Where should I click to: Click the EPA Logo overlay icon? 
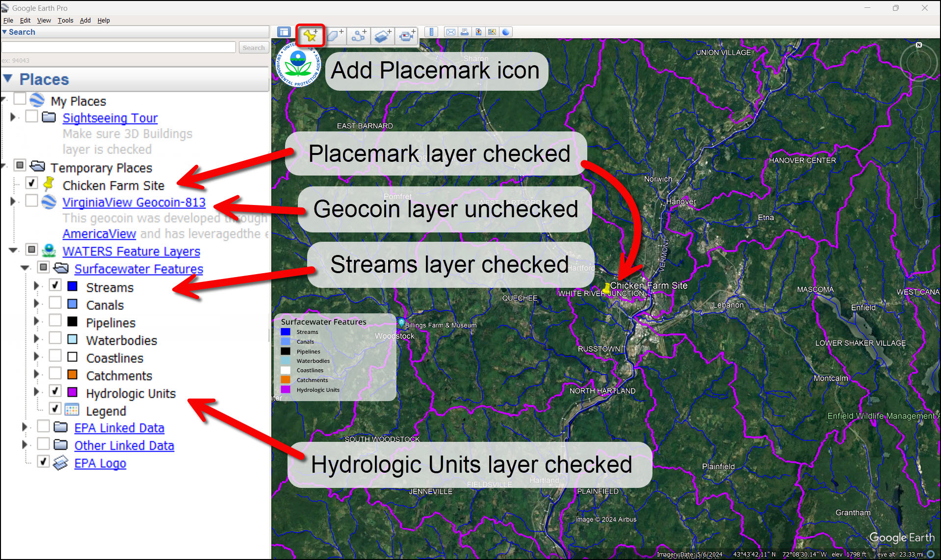[x=60, y=463]
